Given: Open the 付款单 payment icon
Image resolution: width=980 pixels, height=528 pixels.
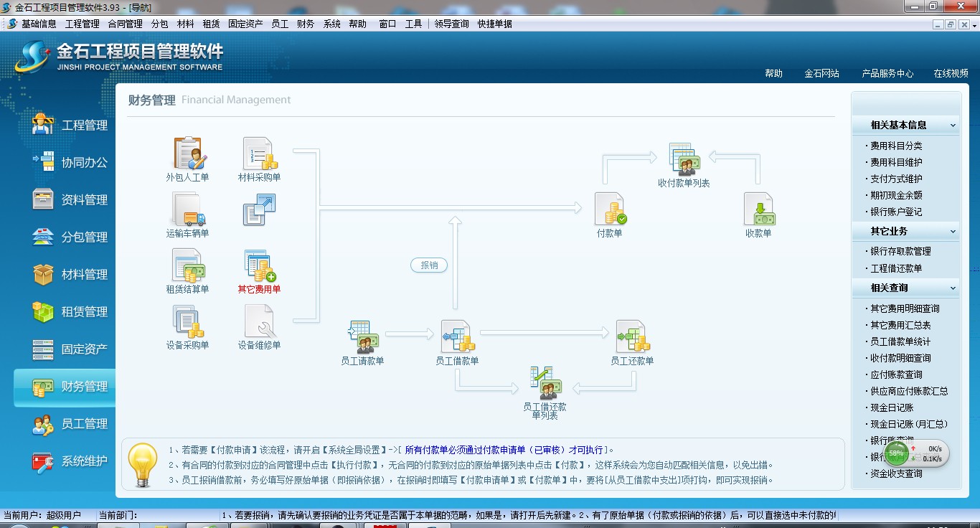Looking at the screenshot, I should tap(610, 209).
